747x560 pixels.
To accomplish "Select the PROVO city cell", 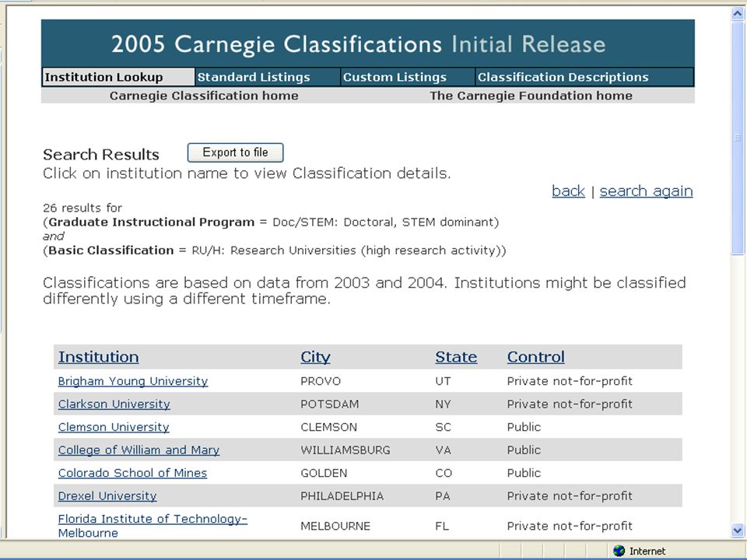I will coord(321,381).
